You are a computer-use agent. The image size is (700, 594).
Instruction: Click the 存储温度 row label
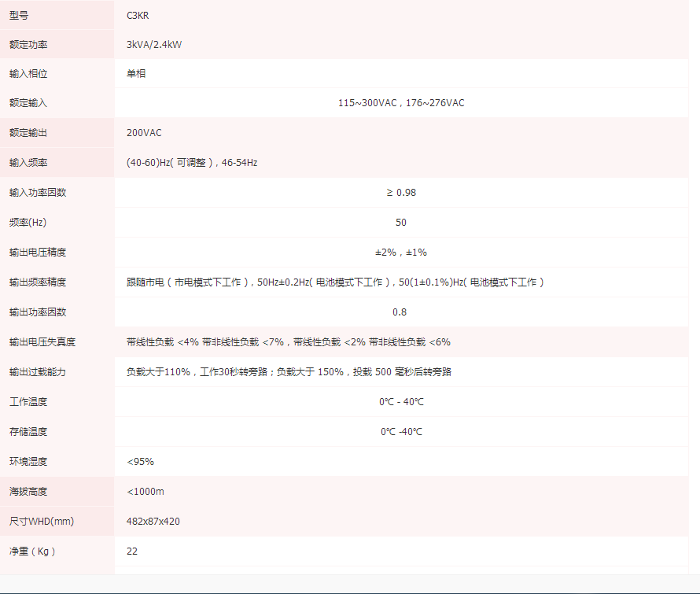tap(28, 432)
